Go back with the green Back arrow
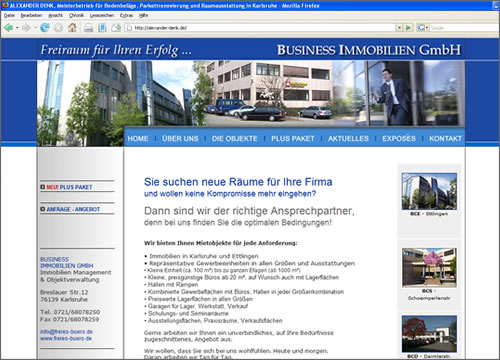500x360 pixels. [x=8, y=28]
